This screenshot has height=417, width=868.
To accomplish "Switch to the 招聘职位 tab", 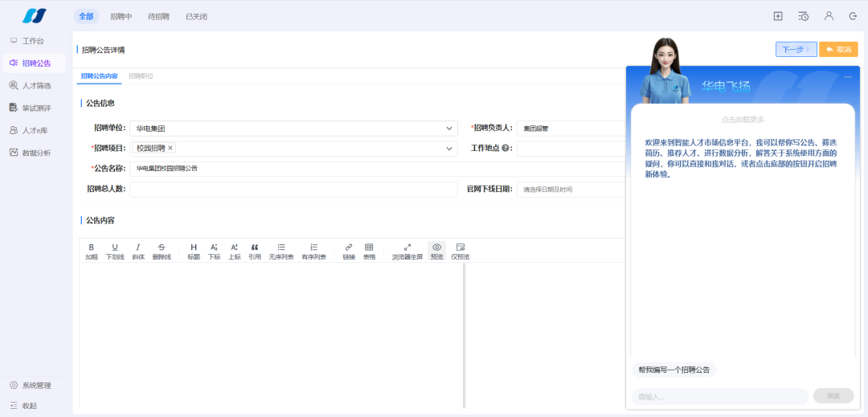I will 141,76.
